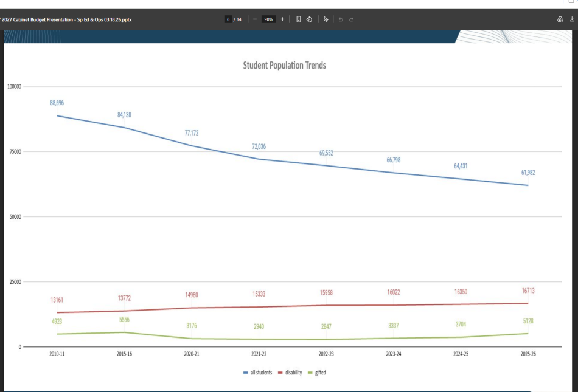This screenshot has width=578, height=392.
Task: Click the 2020-21 x-axis label
Action: pyautogui.click(x=191, y=354)
